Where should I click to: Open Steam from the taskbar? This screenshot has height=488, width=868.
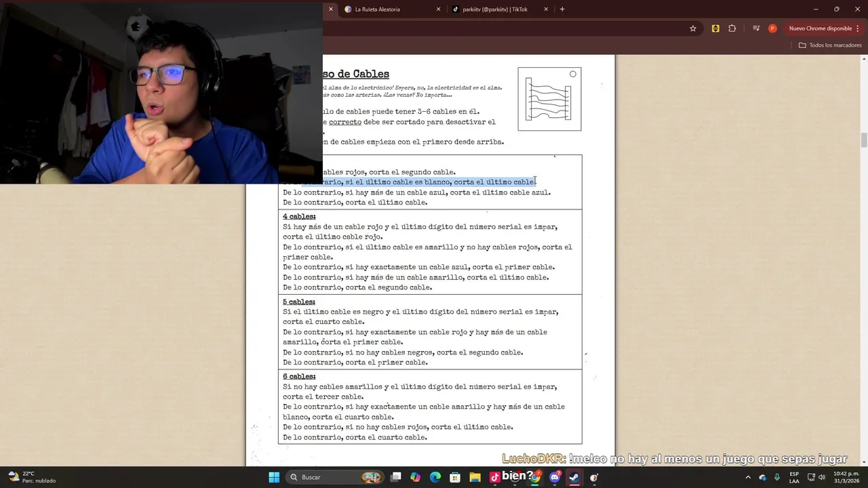click(574, 477)
